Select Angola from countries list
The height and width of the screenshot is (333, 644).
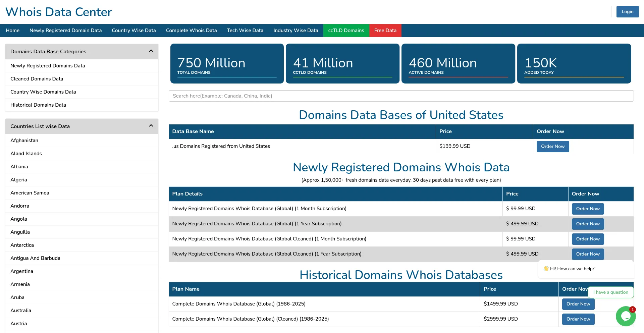[x=82, y=219]
